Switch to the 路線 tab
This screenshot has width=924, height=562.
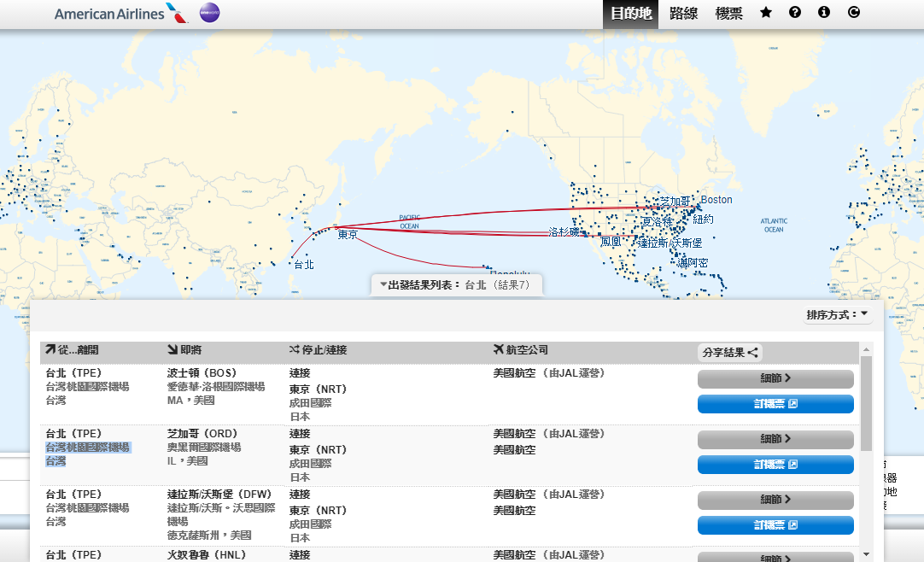pos(683,14)
